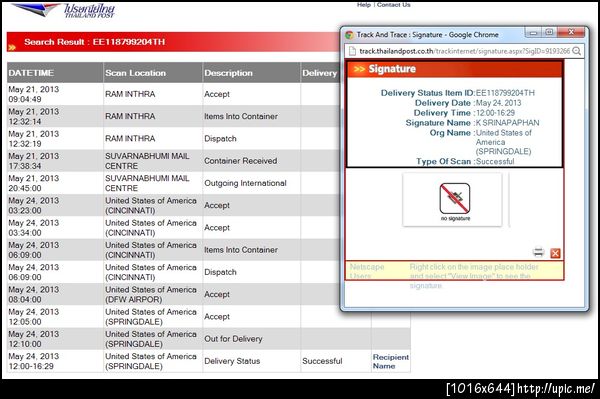This screenshot has height=399, width=600.
Task: Click the page icon beside popup URL
Action: [352, 51]
